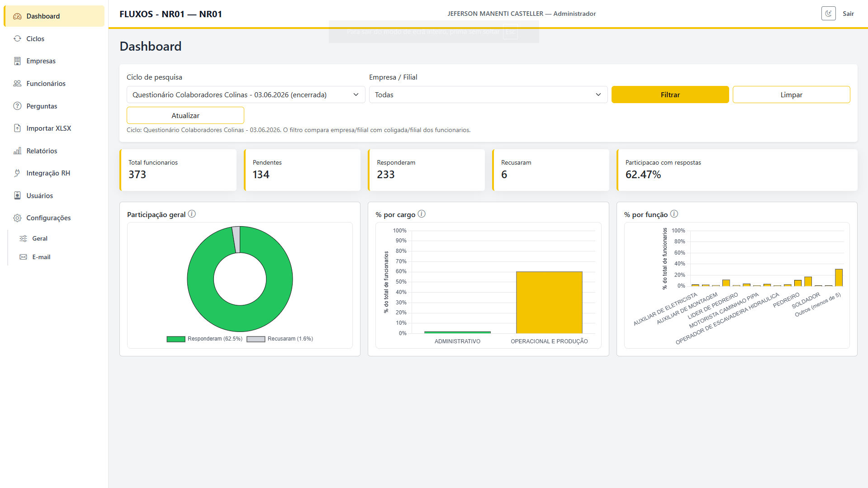This screenshot has height=488, width=868.
Task: Click the JEFERSON MANENTI CASTELLER user label
Action: click(x=522, y=14)
